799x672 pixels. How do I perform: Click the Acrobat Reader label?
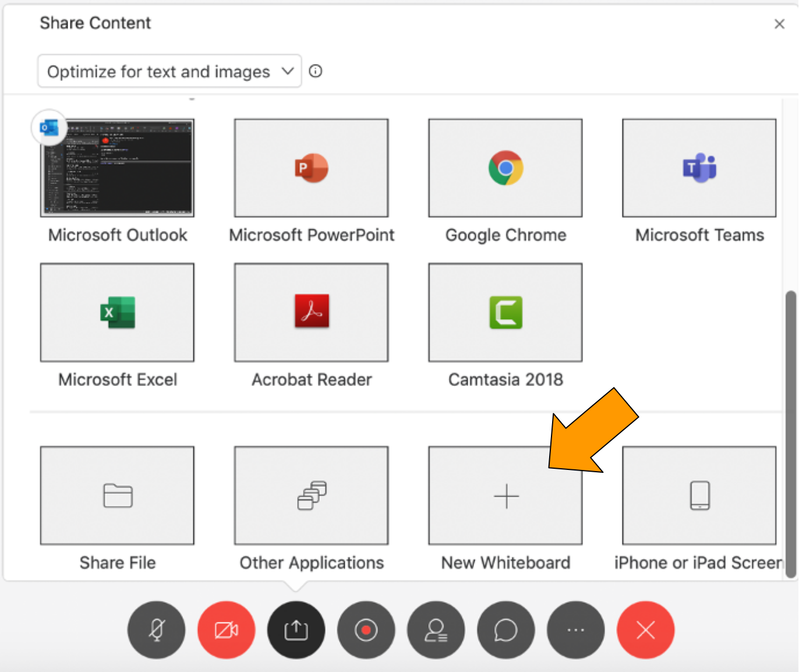coord(312,380)
